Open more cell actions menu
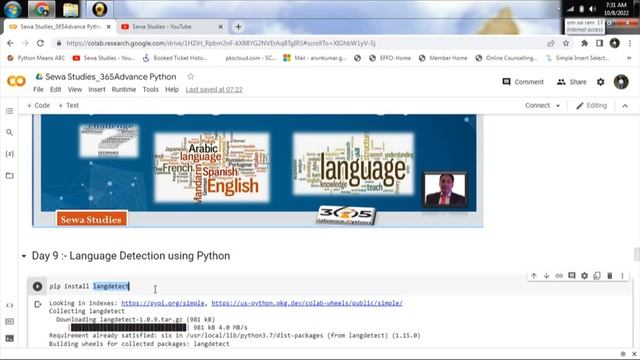Image resolution: width=640 pixels, height=360 pixels. tap(622, 276)
